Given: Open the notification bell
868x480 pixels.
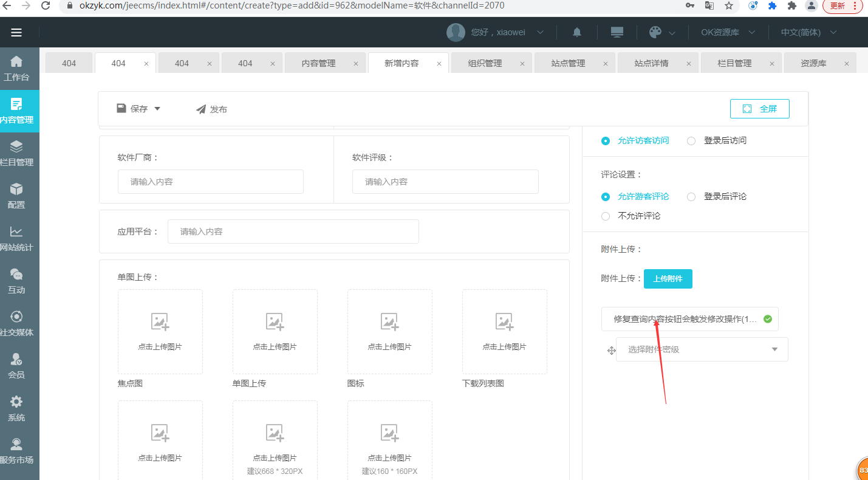Looking at the screenshot, I should click(576, 33).
